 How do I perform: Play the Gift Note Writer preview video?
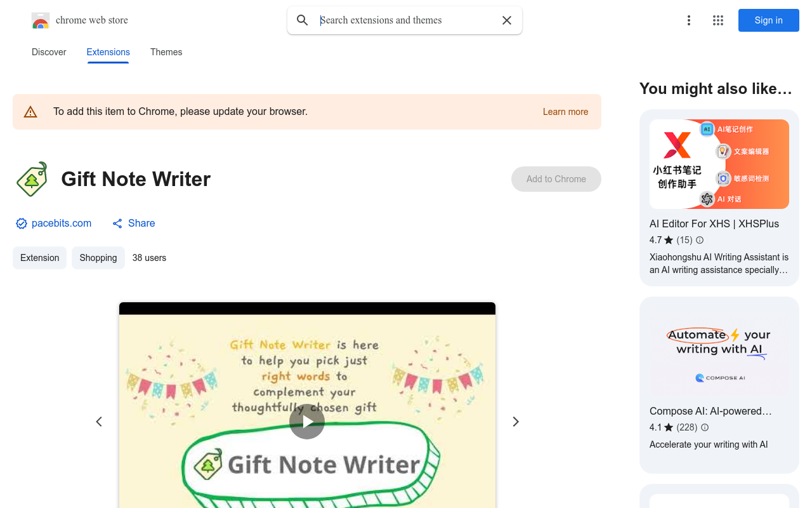(307, 422)
